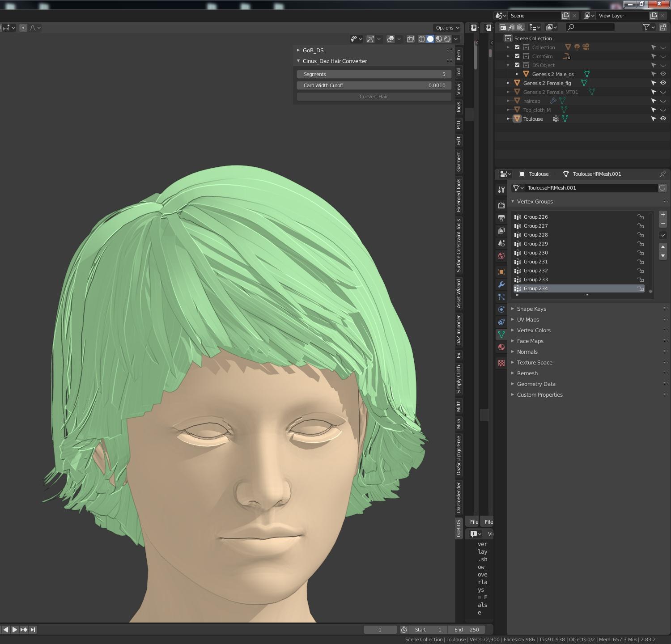This screenshot has width=671, height=644.
Task: Open the Simply Cloth sidebar tab
Action: tap(459, 379)
